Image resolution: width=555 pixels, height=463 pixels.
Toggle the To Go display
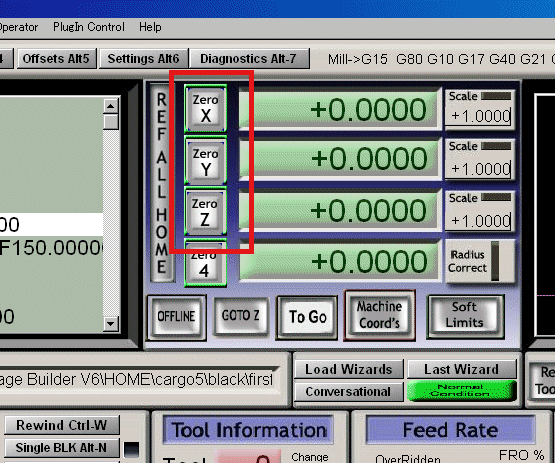coord(307,317)
